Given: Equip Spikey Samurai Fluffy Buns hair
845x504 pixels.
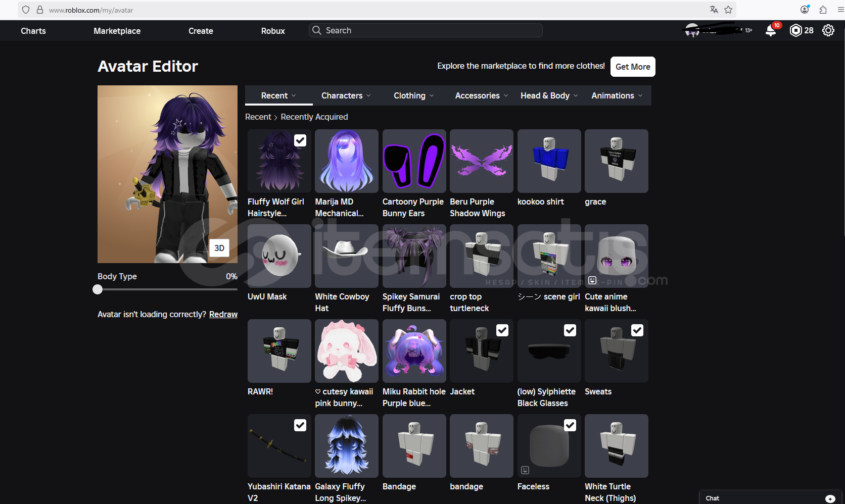Looking at the screenshot, I should click(414, 256).
